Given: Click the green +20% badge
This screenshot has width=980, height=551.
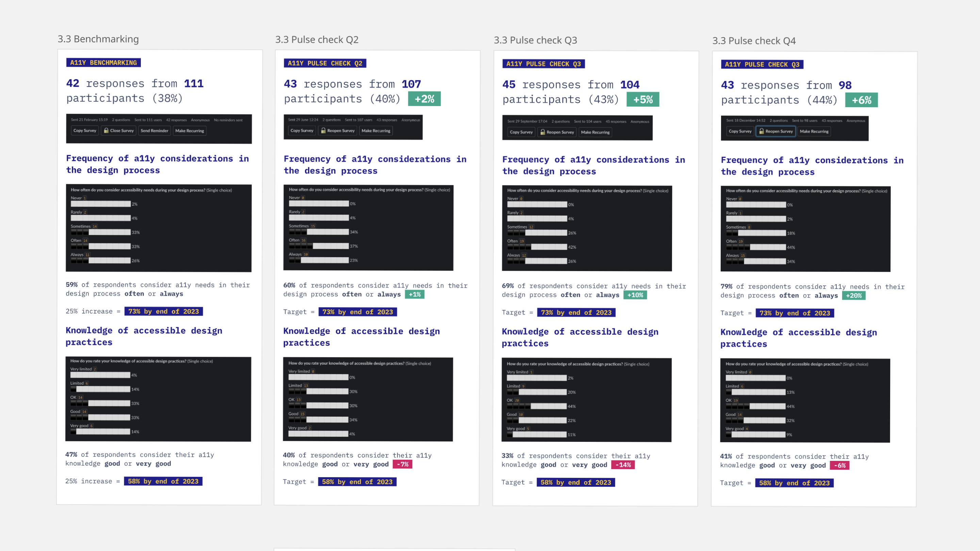Looking at the screenshot, I should tap(854, 296).
